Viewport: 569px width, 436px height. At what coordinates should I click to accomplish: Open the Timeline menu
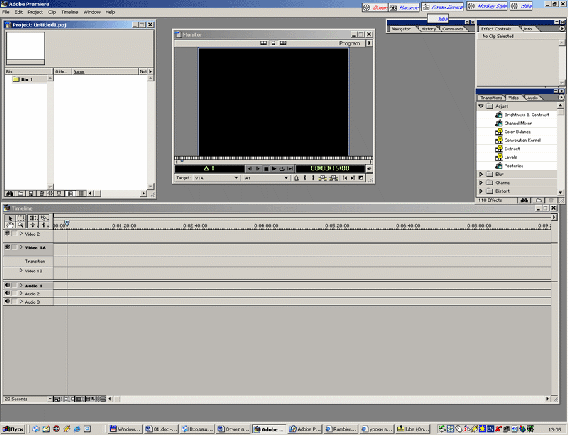pos(70,12)
